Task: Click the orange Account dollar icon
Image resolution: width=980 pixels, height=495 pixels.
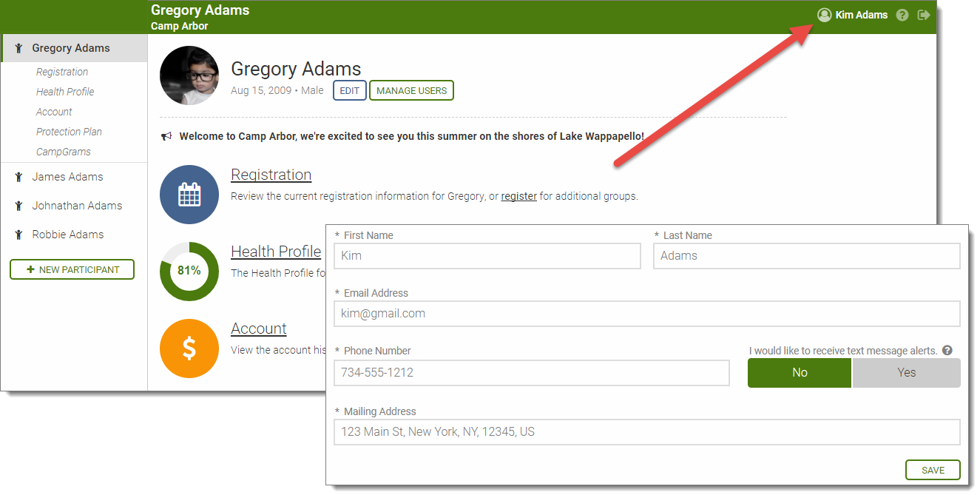Action: [189, 348]
